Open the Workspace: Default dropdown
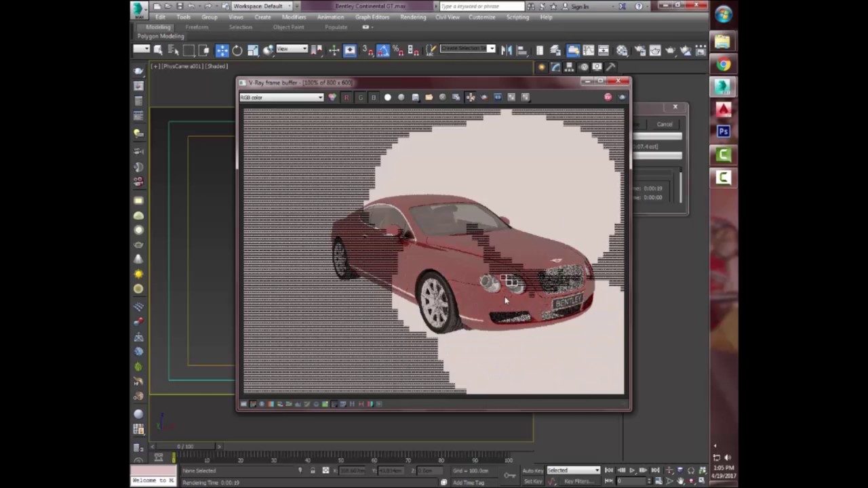 pos(261,6)
